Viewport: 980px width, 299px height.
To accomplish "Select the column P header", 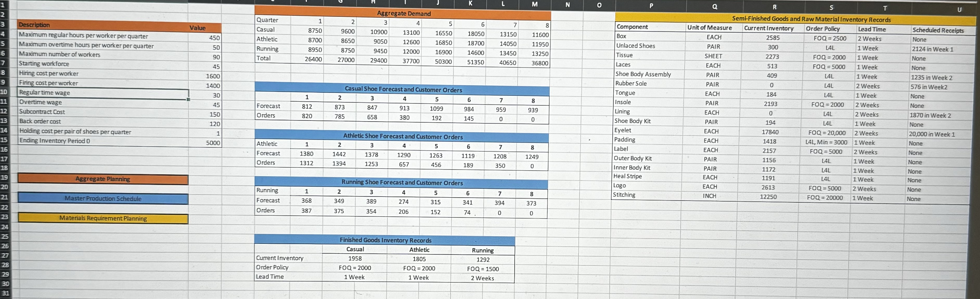I will 651,6.
